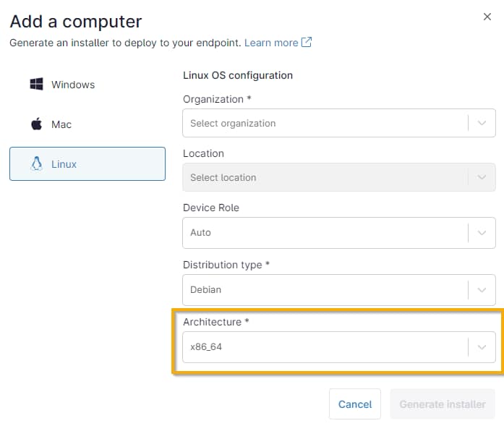Viewport: 504px width, 426px height.
Task: Open the Device Role field showing Auto
Action: coord(325,232)
